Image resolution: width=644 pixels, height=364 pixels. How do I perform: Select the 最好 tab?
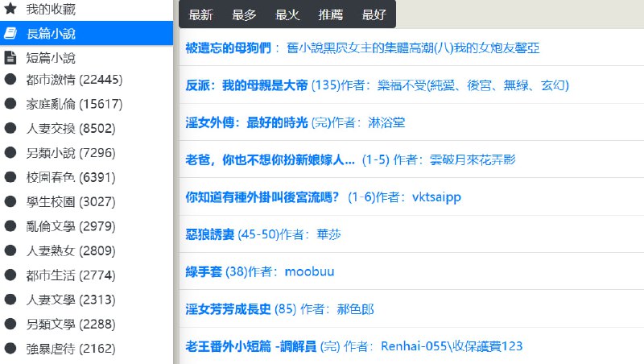374,15
